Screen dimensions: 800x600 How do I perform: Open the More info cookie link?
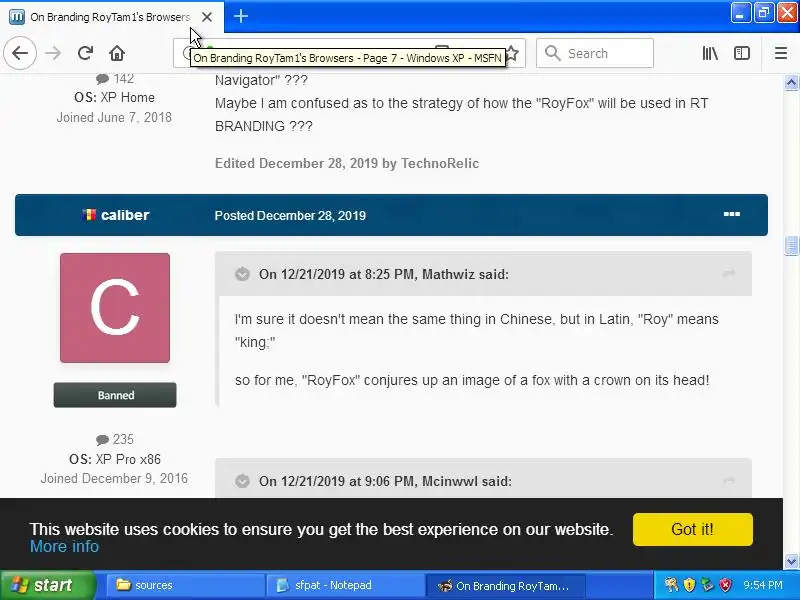(64, 546)
